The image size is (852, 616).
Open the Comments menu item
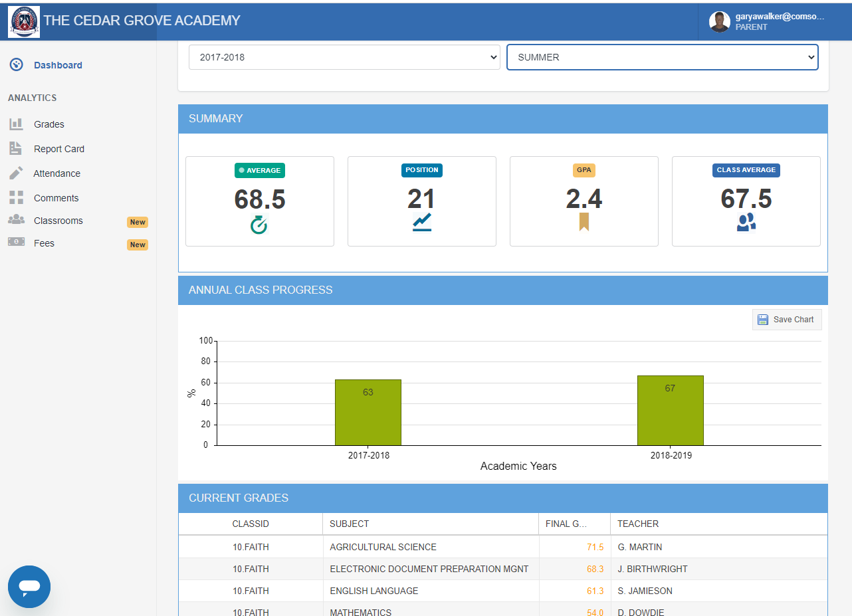56,198
